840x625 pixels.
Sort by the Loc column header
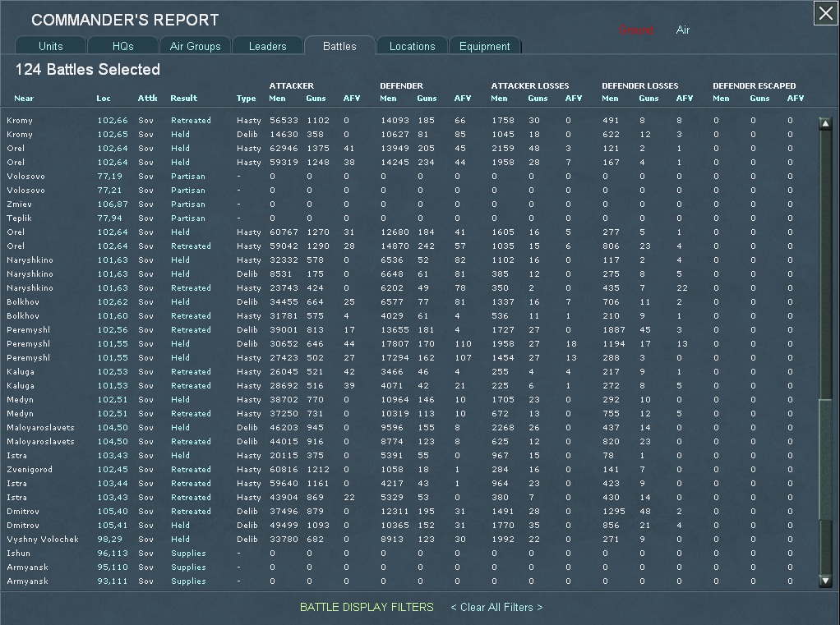click(x=104, y=98)
